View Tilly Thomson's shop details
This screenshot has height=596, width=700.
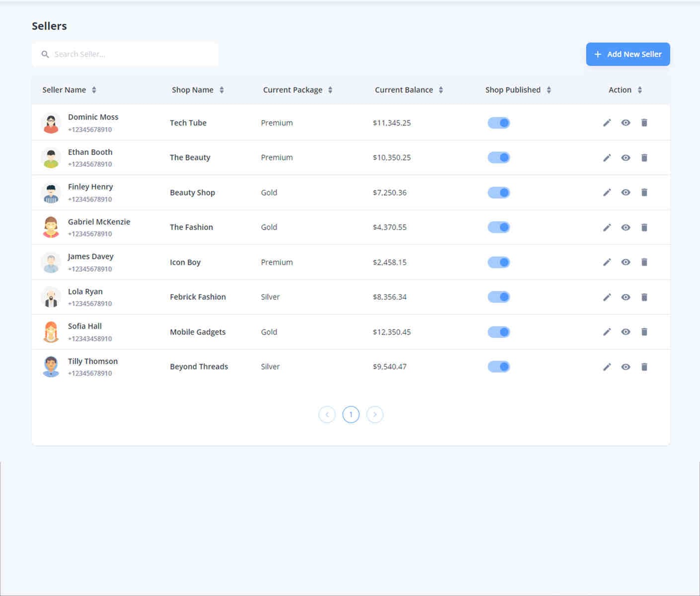coord(626,367)
